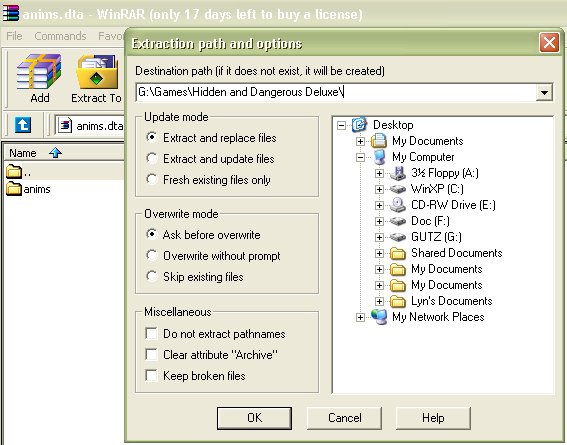Expand the WinXP (C:) drive node
The image size is (567, 445).
[x=379, y=189]
